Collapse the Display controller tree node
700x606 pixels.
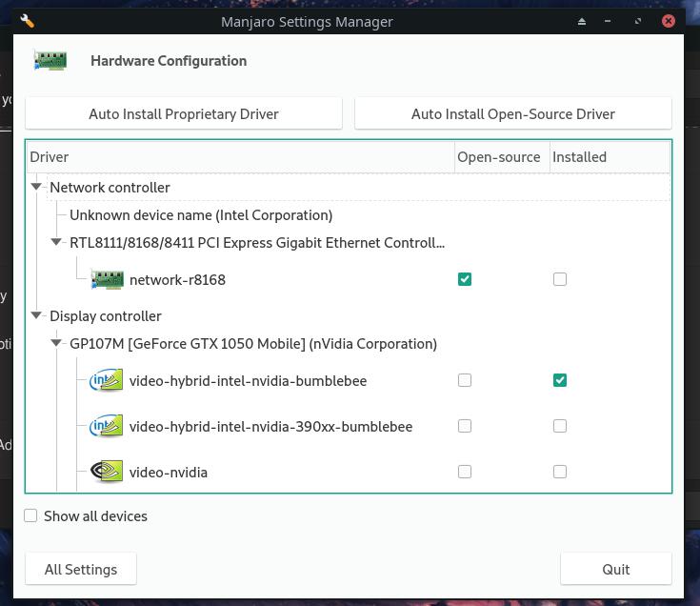click(x=36, y=315)
